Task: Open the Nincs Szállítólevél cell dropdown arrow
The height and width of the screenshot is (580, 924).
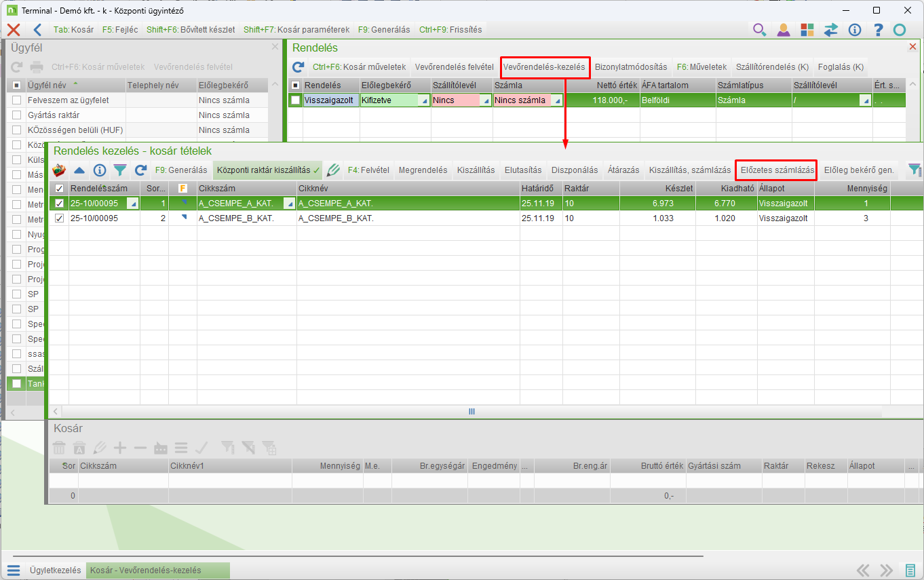Action: 486,101
